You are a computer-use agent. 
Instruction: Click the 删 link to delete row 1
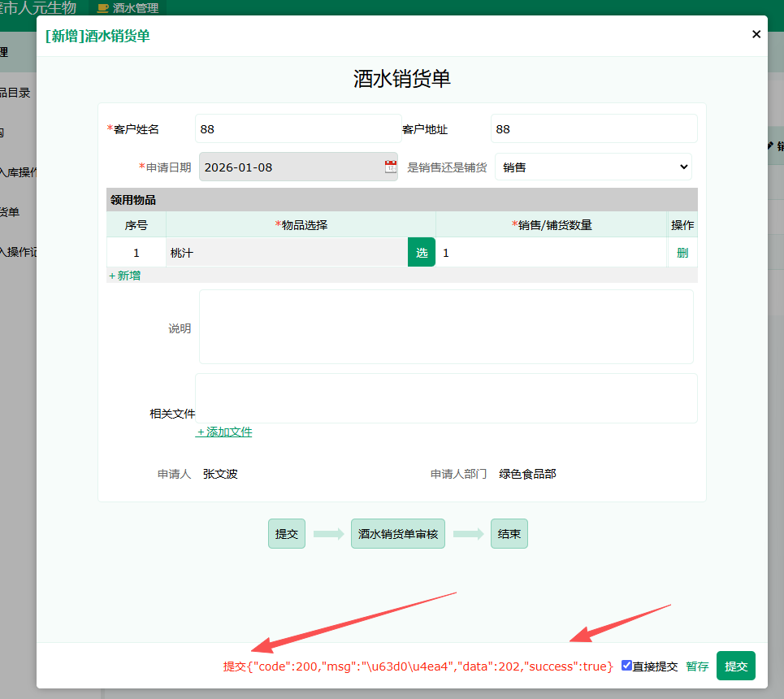click(682, 253)
